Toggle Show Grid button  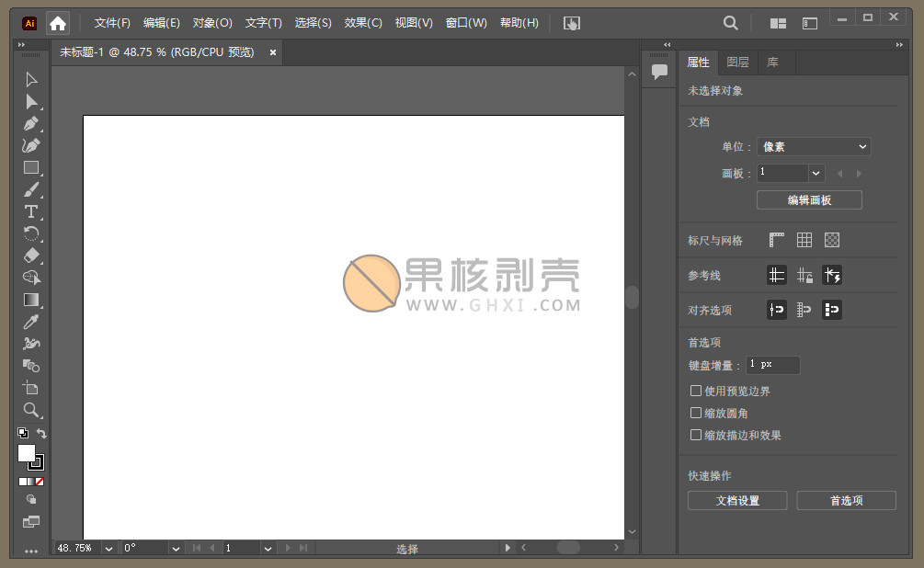(804, 240)
